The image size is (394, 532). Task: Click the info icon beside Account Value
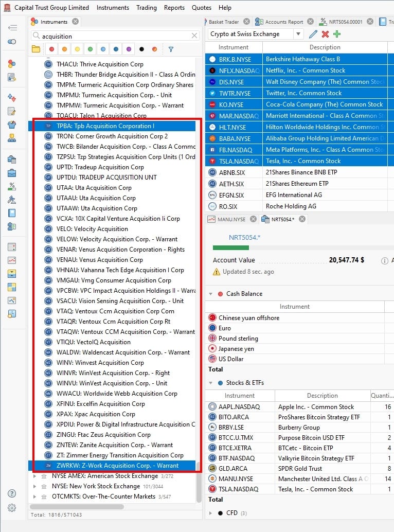click(x=385, y=260)
